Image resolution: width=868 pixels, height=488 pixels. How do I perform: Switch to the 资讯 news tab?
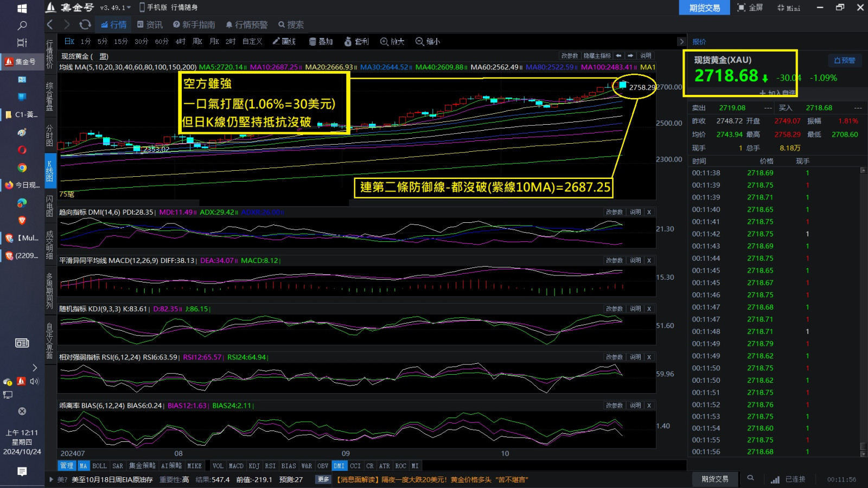[x=150, y=24]
